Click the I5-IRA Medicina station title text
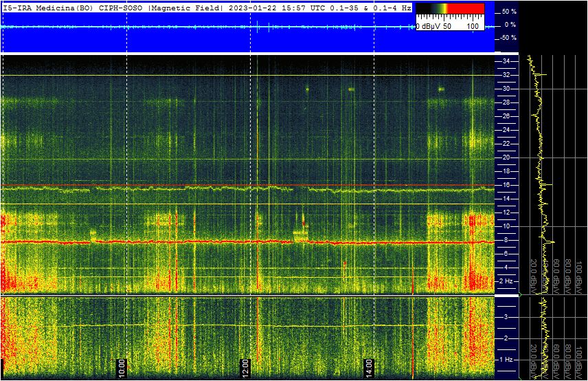The height and width of the screenshot is (381, 588). tap(47, 8)
